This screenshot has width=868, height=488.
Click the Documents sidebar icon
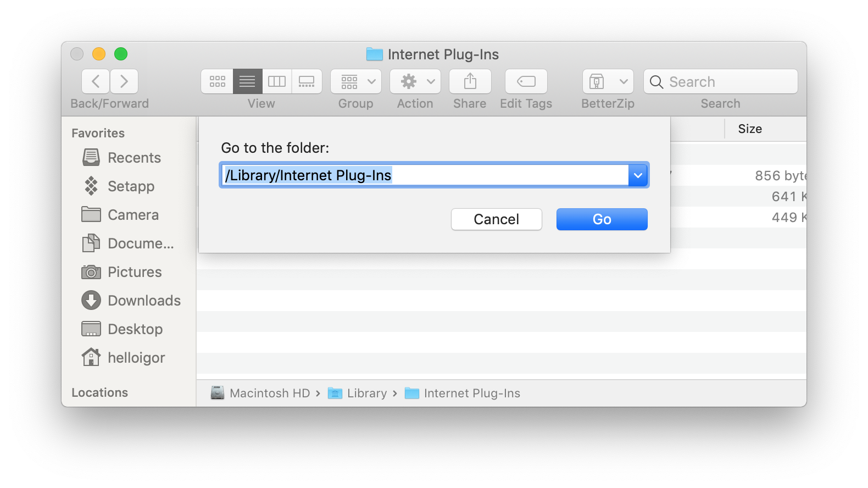click(91, 243)
